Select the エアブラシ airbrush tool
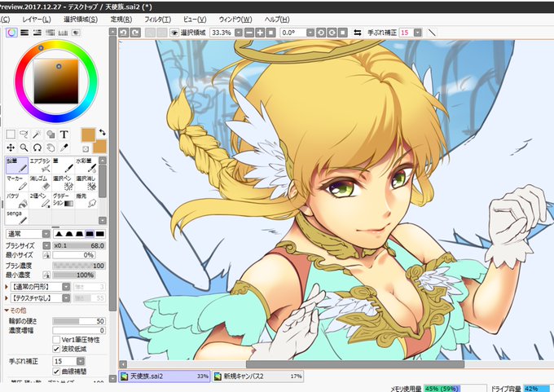 pos(40,165)
